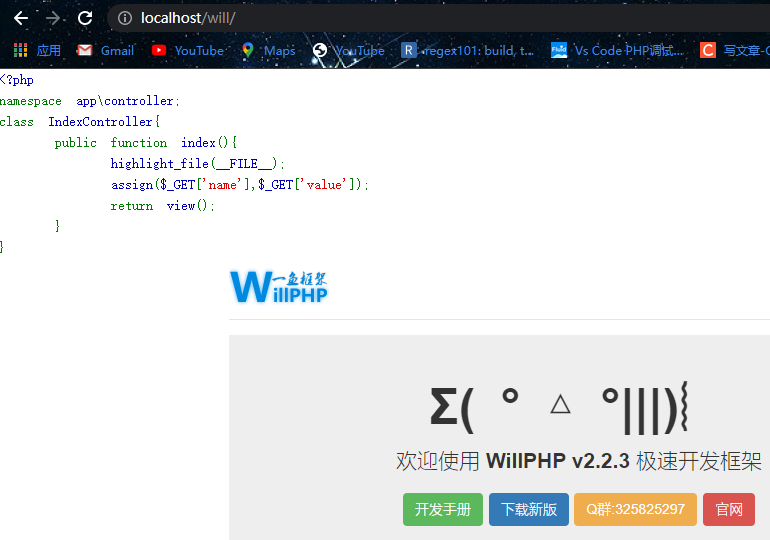This screenshot has width=770, height=540.
Task: Click the orange C icon for 写文章
Action: point(708,50)
